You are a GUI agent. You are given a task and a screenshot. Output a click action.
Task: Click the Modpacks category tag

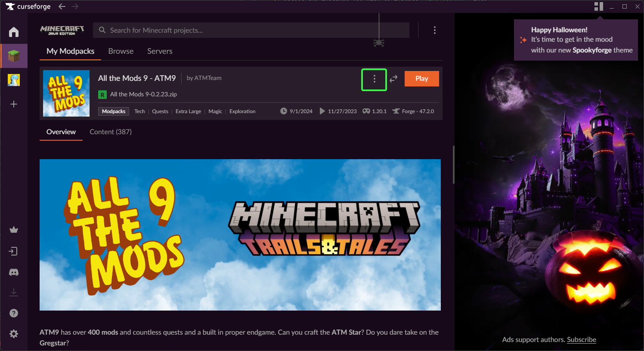[x=114, y=111]
